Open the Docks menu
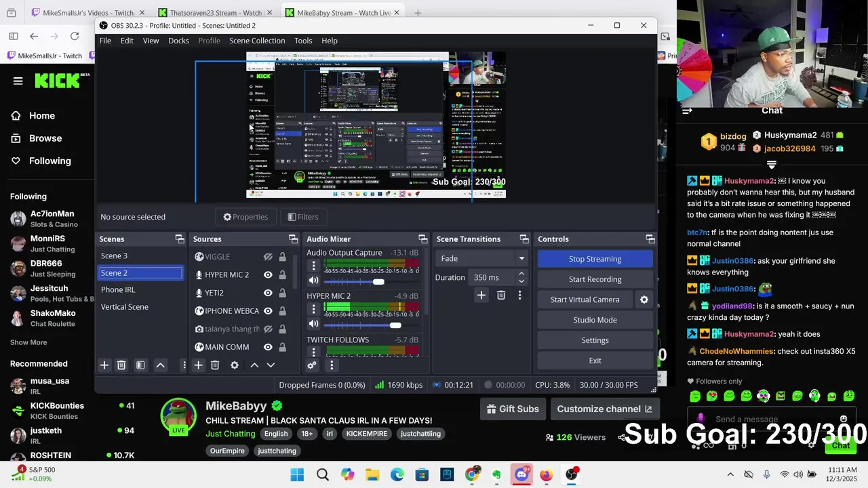 (x=178, y=41)
